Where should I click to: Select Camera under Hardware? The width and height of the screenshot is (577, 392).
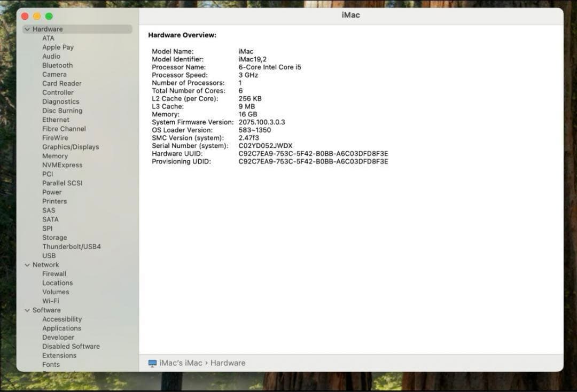(x=54, y=74)
